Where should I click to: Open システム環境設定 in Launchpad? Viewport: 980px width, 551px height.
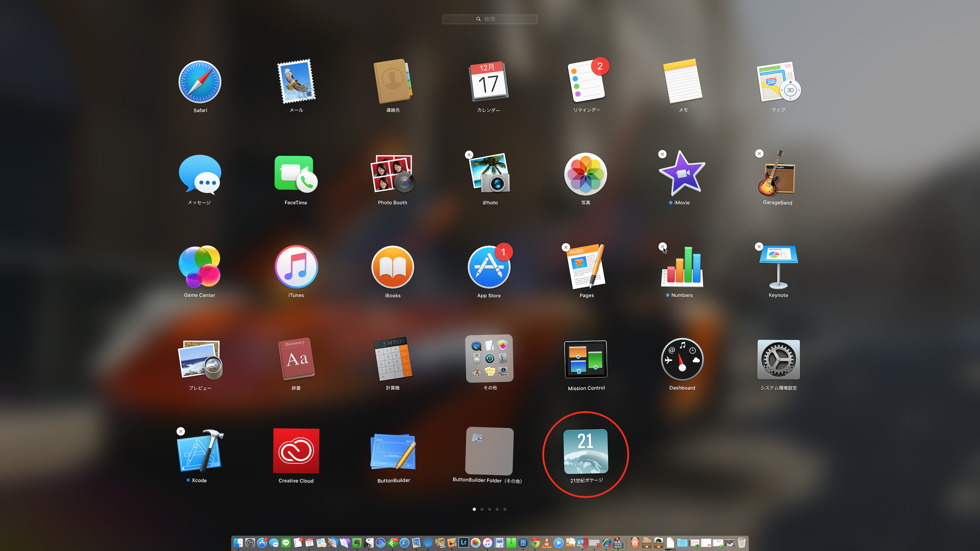click(x=779, y=359)
